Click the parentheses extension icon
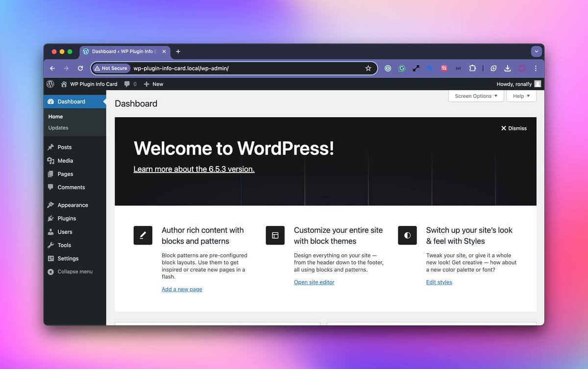This screenshot has height=369, width=588. coord(458,68)
